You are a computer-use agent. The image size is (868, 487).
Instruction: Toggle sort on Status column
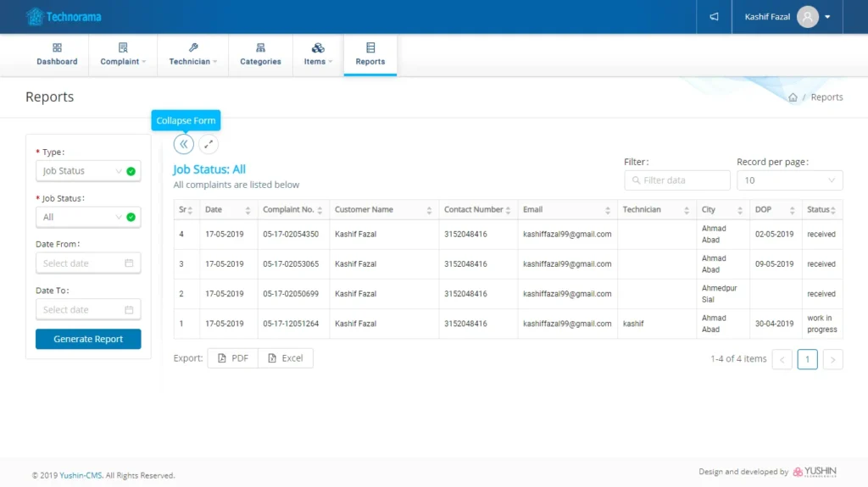pyautogui.click(x=833, y=210)
